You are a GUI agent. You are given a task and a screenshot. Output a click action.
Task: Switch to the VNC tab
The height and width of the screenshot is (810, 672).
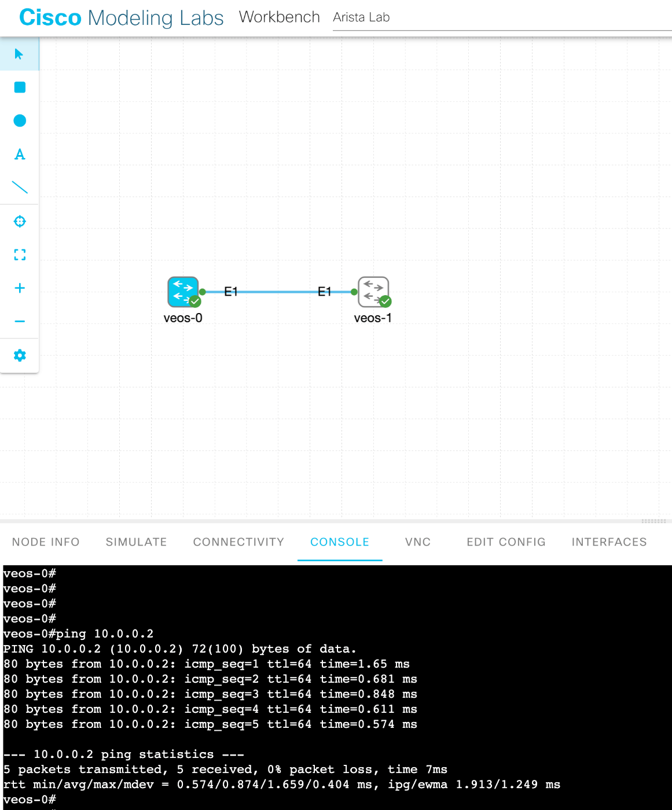click(418, 542)
